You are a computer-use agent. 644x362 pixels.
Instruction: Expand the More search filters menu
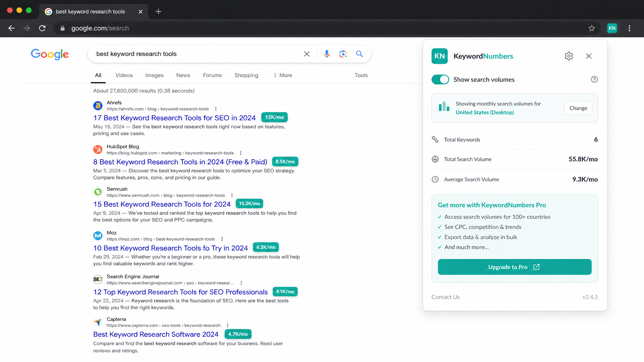283,75
